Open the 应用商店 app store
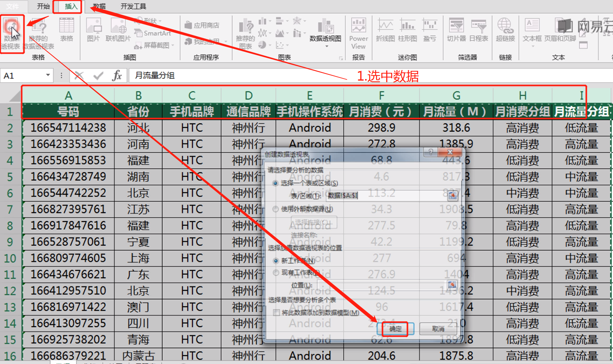The image size is (613, 364). pyautogui.click(x=202, y=25)
